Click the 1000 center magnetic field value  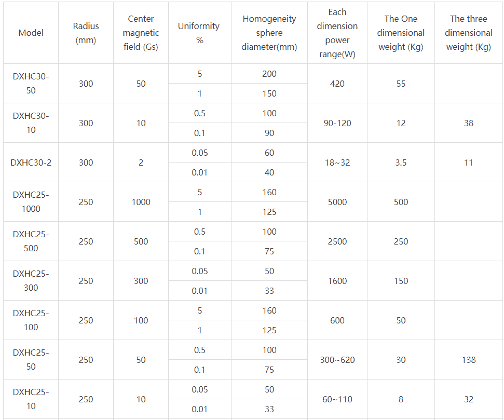click(x=141, y=202)
